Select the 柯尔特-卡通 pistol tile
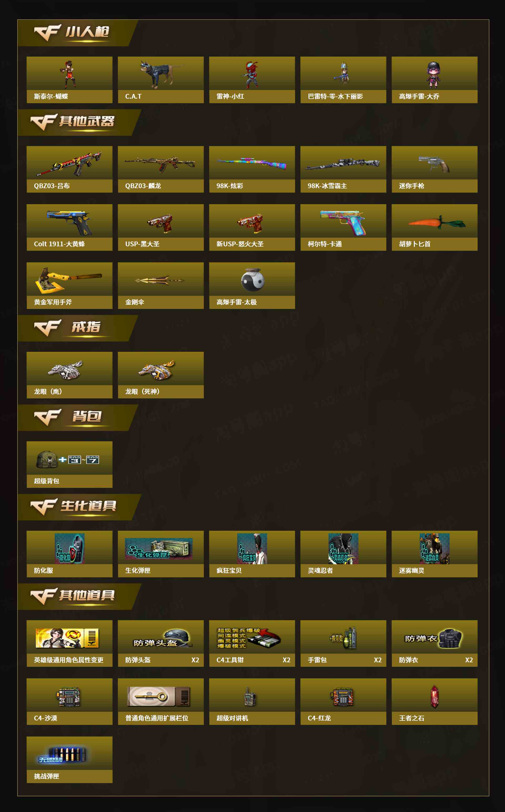The image size is (505, 812). [x=343, y=227]
